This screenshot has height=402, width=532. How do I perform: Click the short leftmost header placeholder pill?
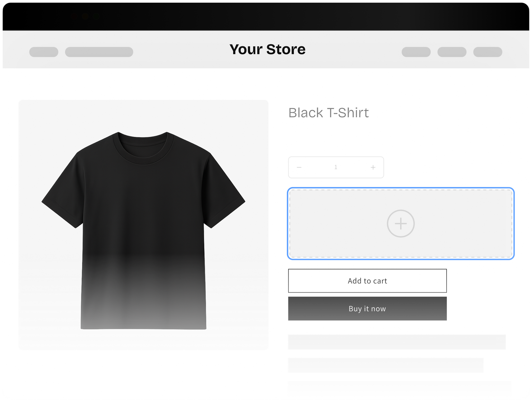point(44,52)
